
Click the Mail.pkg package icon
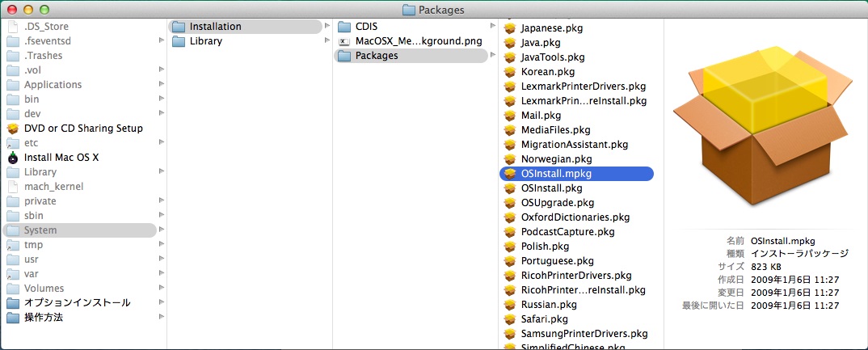tap(510, 116)
